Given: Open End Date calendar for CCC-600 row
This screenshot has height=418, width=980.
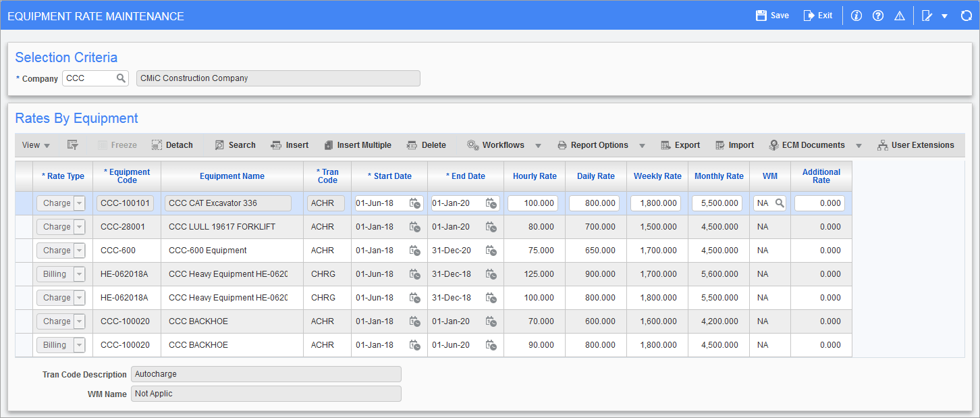Looking at the screenshot, I should [491, 251].
